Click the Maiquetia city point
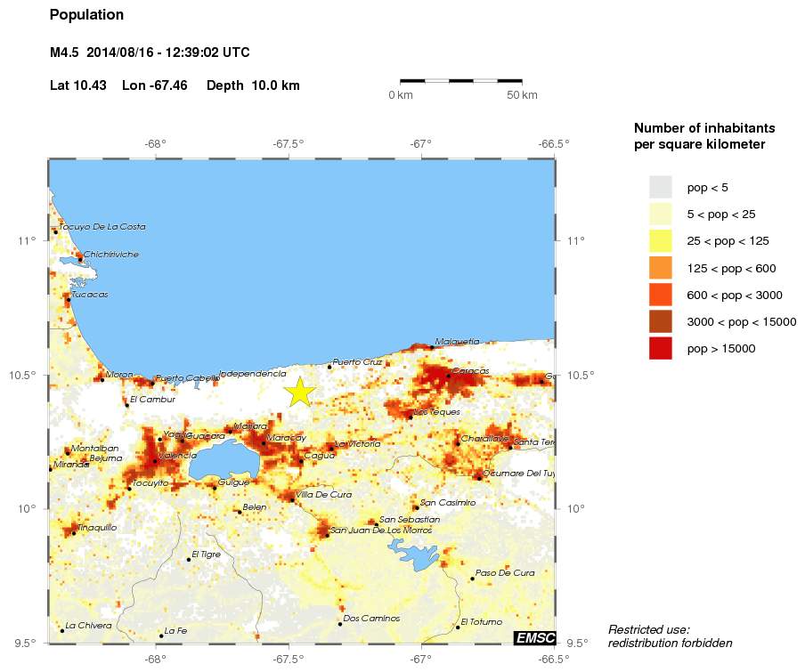Image resolution: width=805 pixels, height=672 pixels. (x=432, y=347)
